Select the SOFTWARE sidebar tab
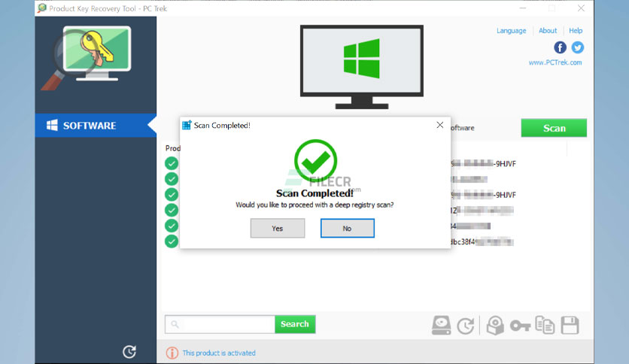The width and height of the screenshot is (629, 364). point(96,126)
